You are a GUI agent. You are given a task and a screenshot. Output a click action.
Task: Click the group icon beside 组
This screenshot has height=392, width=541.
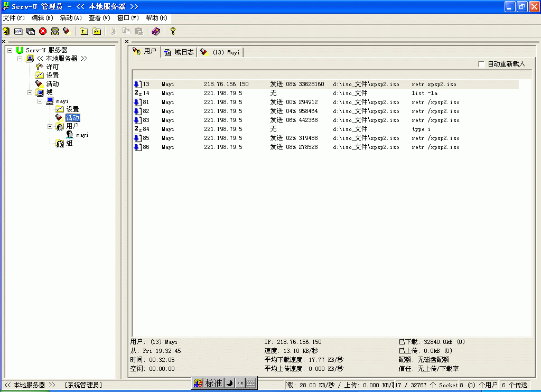pyautogui.click(x=60, y=143)
